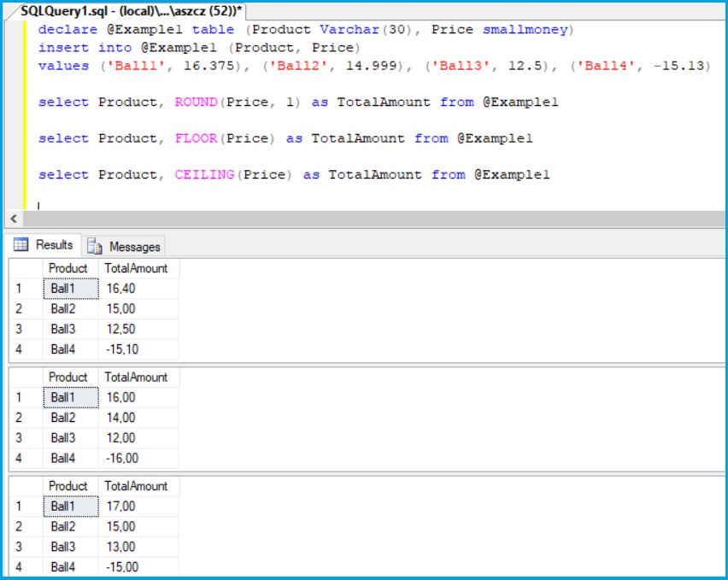Image resolution: width=728 pixels, height=580 pixels.
Task: Click the FLOOR keyword in the editor
Action: (x=196, y=138)
